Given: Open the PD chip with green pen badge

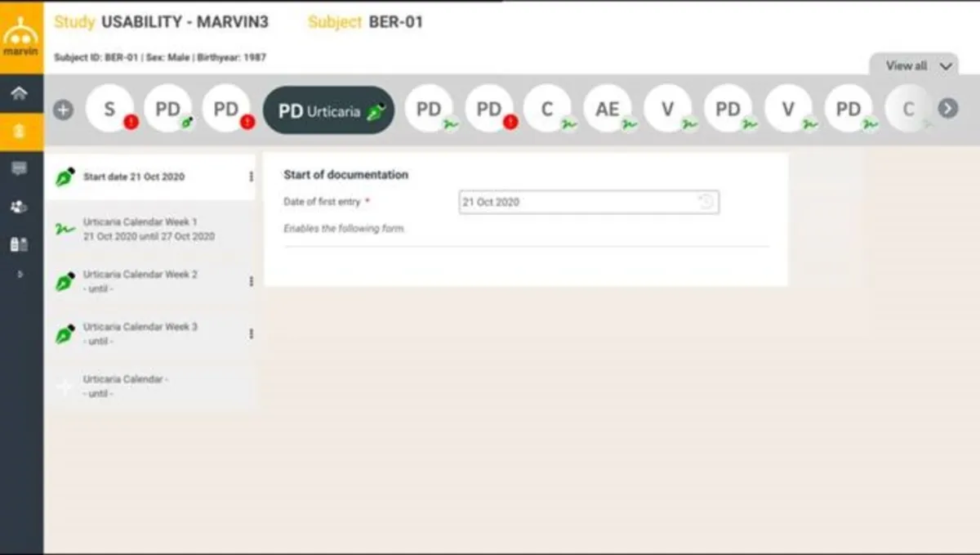Looking at the screenshot, I should [x=168, y=109].
